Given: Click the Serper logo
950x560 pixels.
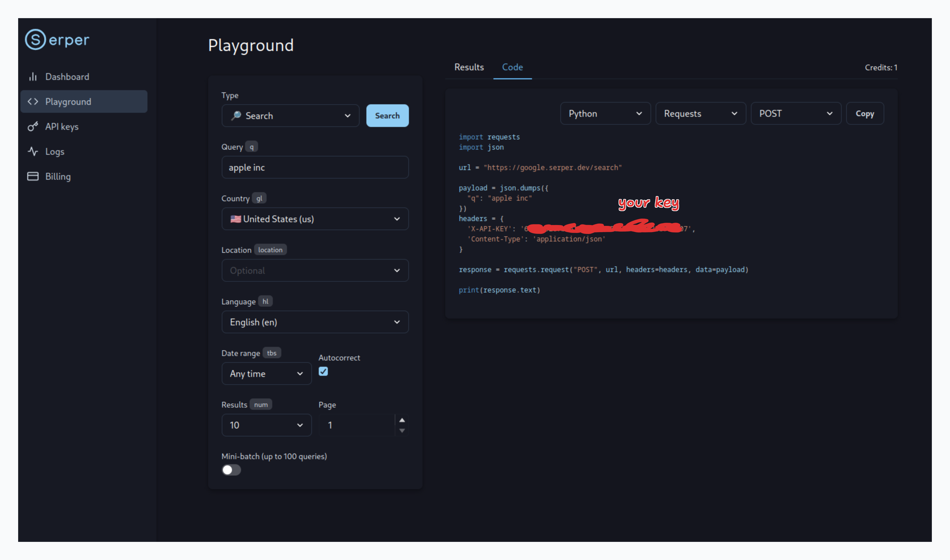Looking at the screenshot, I should pos(56,39).
